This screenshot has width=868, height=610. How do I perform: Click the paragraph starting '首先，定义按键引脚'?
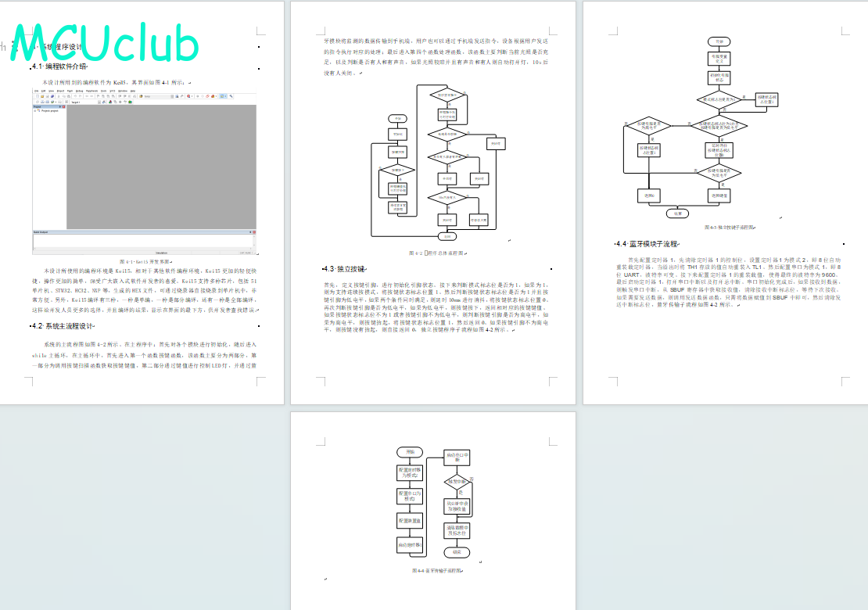436,307
